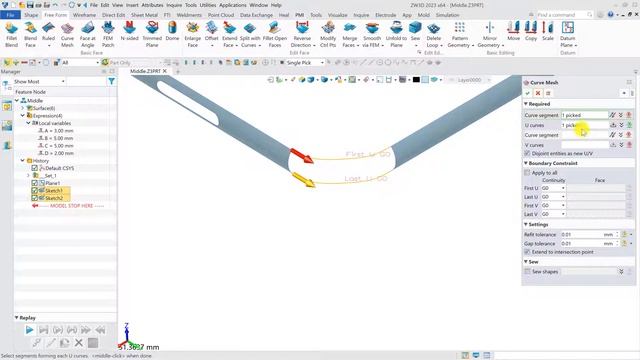This screenshot has width=640, height=360.
Task: Enable the Sew shapes checkbox
Action: 527,271
